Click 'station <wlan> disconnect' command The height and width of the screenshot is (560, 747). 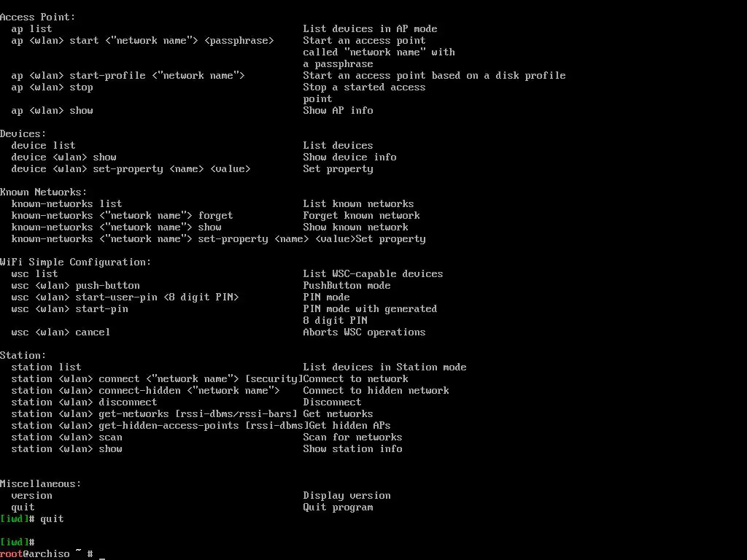tap(85, 402)
